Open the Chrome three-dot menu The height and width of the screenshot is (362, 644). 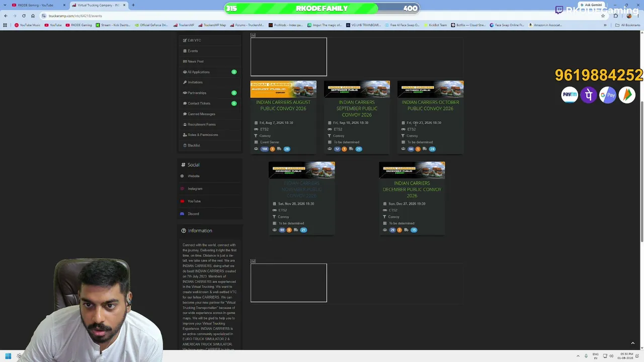[638, 16]
